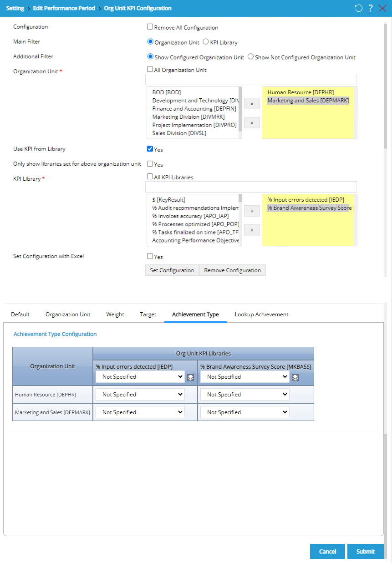Select the KPI Library main filter radio
This screenshot has width=392, height=563.
point(206,41)
